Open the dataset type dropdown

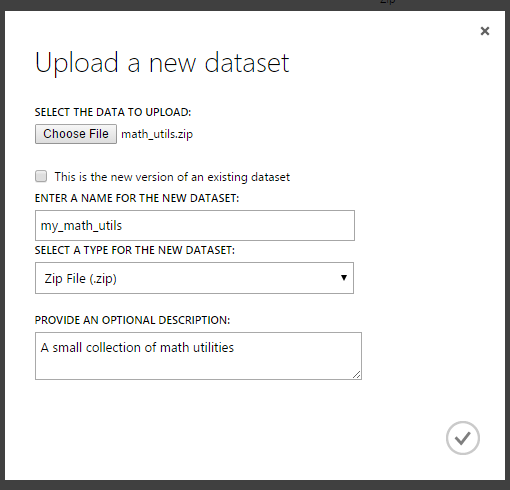[194, 278]
